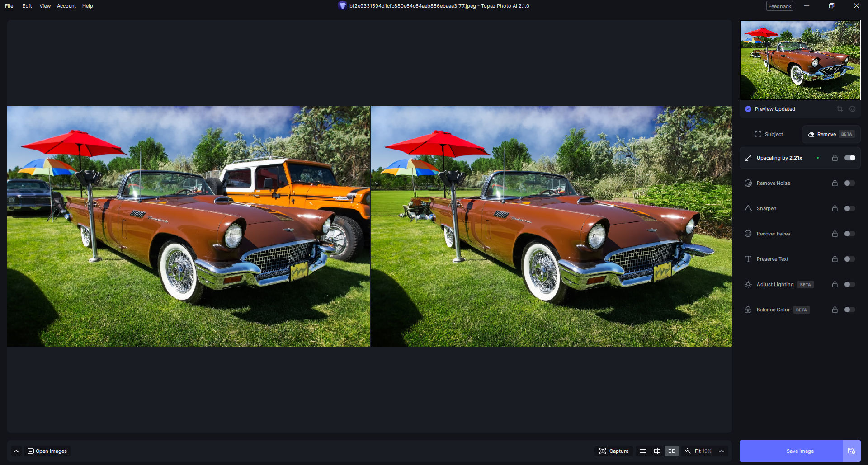868x465 pixels.
Task: Select side-by-side comparison view icon
Action: (672, 451)
